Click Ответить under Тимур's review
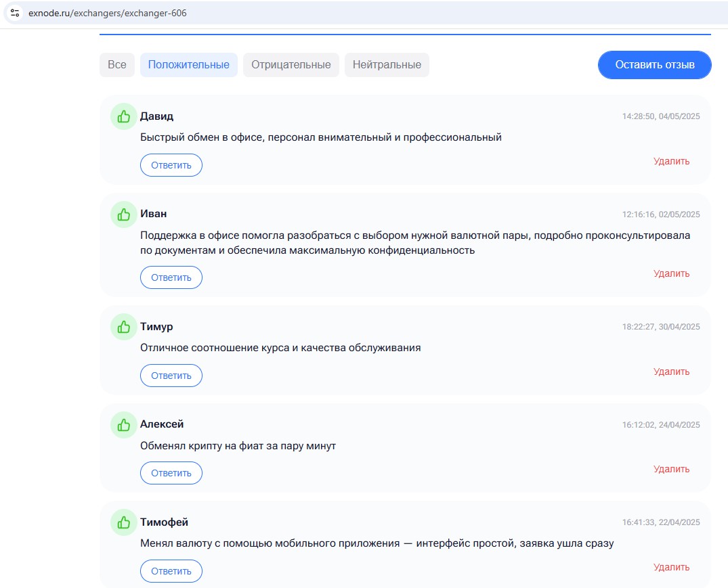The height and width of the screenshot is (588, 728). tap(171, 376)
